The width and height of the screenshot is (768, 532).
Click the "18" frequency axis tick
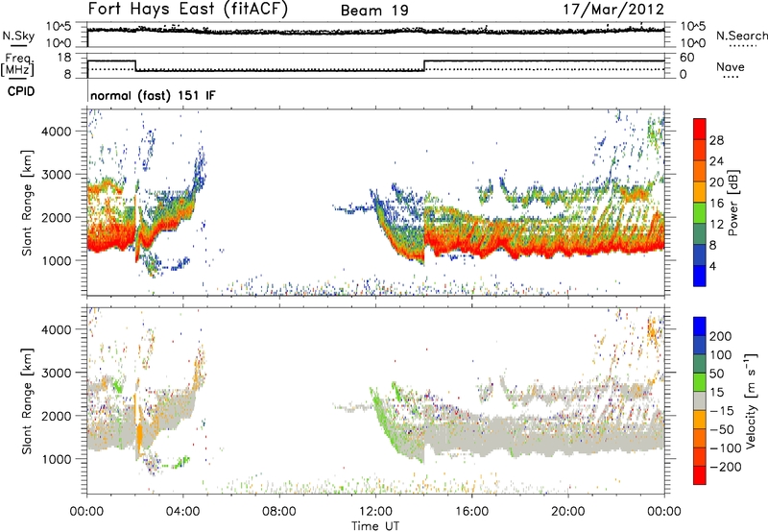[x=63, y=58]
